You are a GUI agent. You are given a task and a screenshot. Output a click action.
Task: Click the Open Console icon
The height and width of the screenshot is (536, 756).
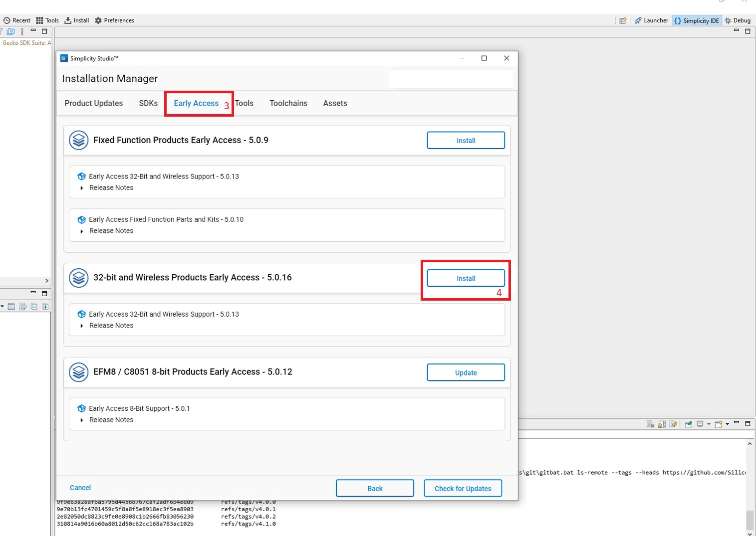tap(719, 424)
